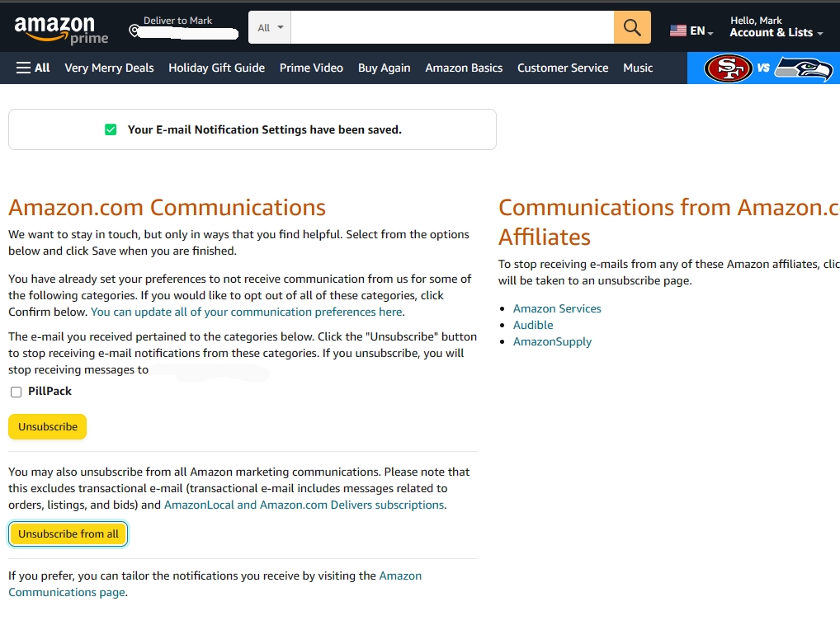Click Communications from Amazon.com Affiliates heading
This screenshot has height=639, width=840.
coord(669,222)
